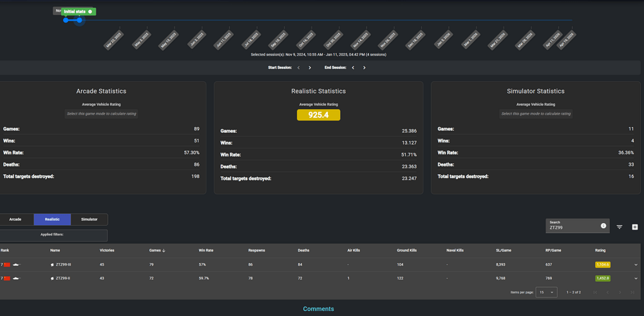Go to next Start Session

pos(310,68)
